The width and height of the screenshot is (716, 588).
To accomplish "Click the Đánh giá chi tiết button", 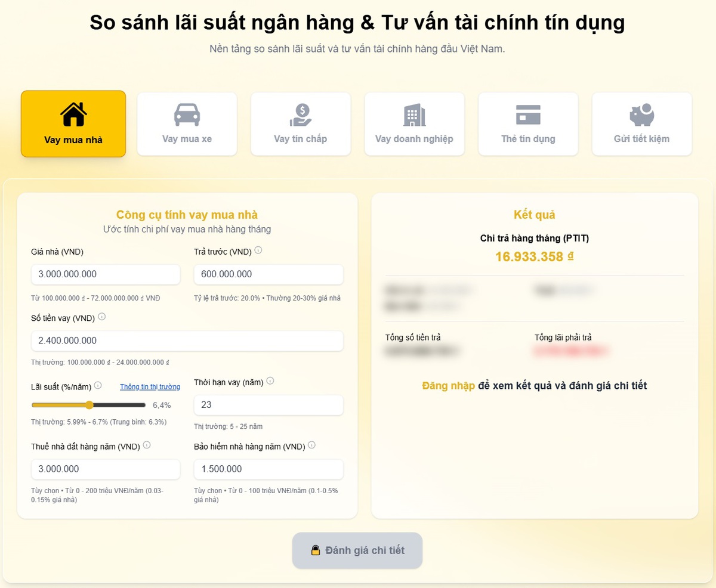I will 357,550.
